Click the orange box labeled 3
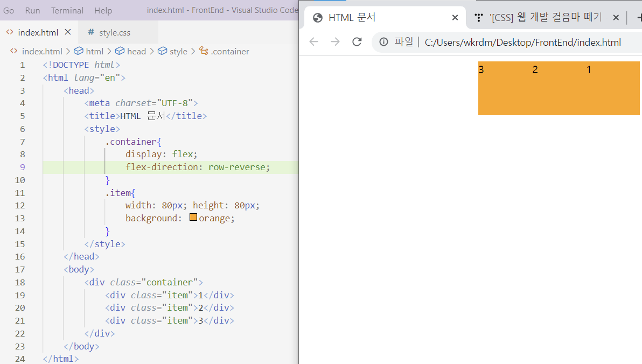642x364 pixels. 505,88
